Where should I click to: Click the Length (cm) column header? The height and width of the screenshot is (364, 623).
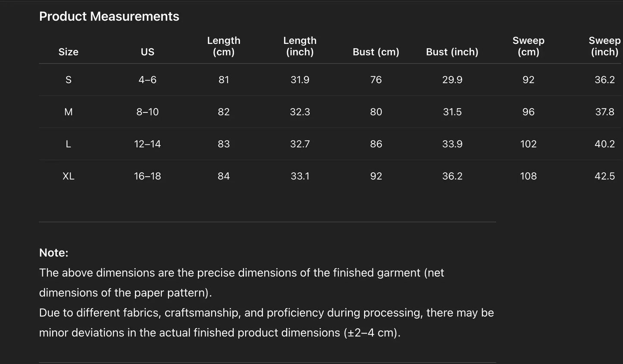224,46
